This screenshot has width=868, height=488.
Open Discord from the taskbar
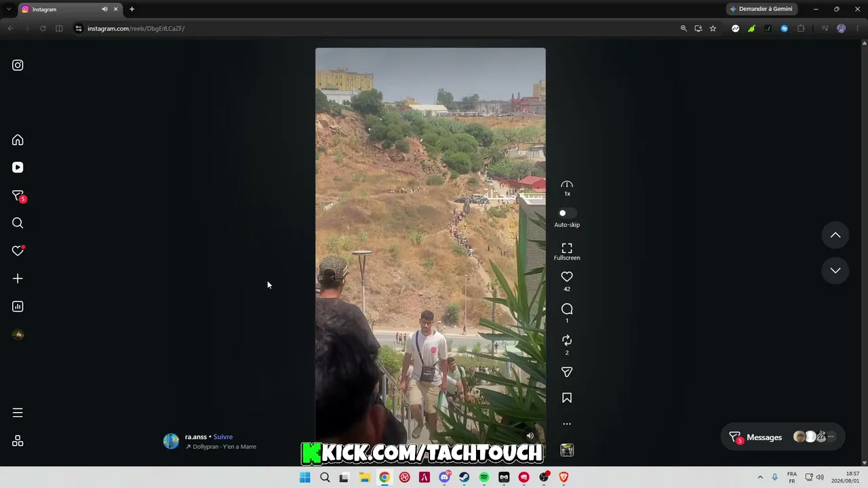pos(444,477)
